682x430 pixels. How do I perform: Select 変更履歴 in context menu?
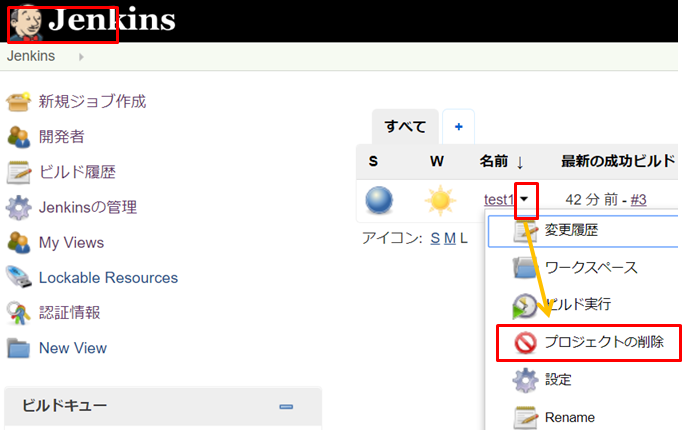click(x=583, y=230)
